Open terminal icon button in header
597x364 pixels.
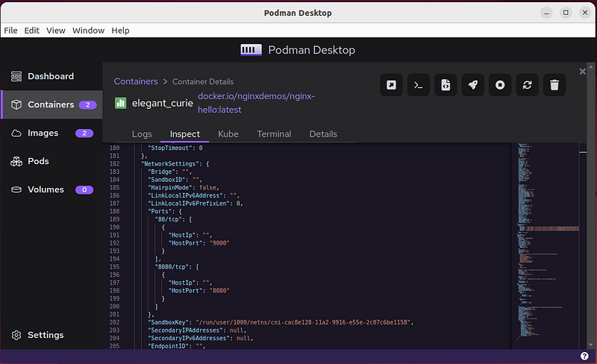pyautogui.click(x=419, y=85)
